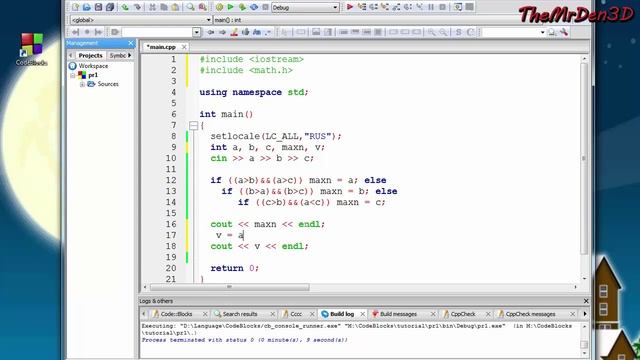Build the project with the gear icon
This screenshot has width=640, height=360.
(x=219, y=7)
